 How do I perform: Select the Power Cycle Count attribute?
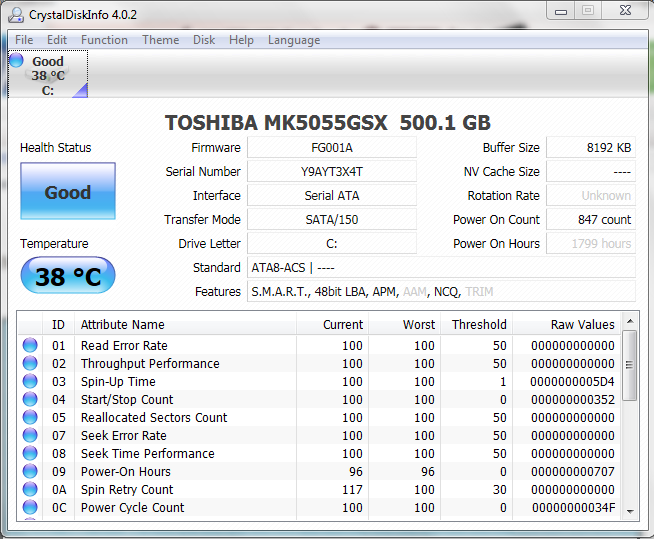point(132,507)
